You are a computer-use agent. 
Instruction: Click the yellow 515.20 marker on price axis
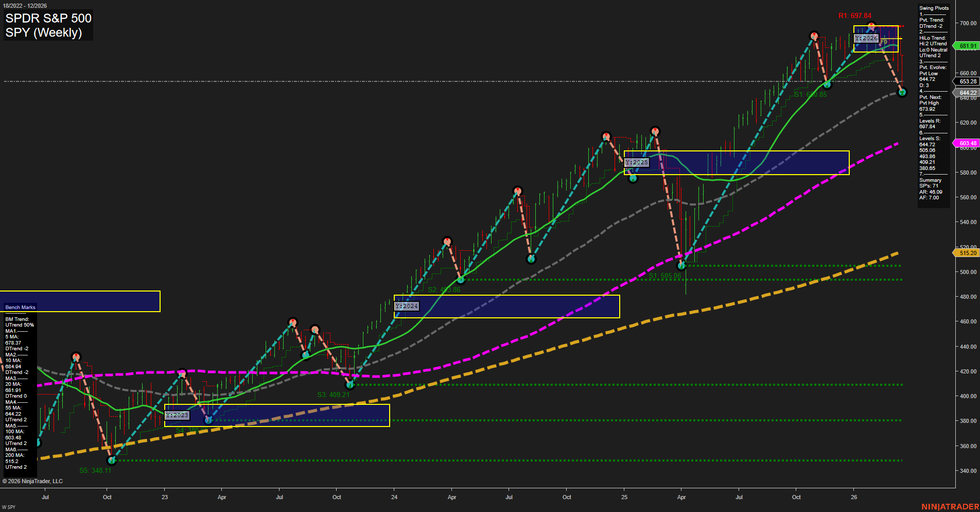pos(967,253)
